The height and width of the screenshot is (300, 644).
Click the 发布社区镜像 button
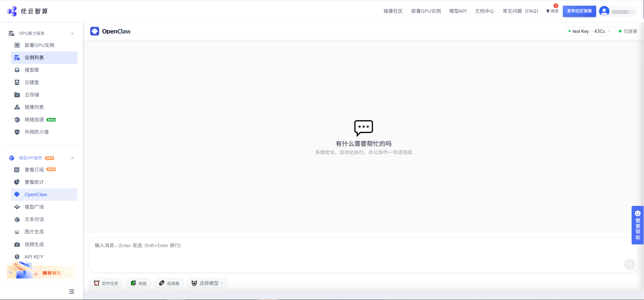click(579, 11)
